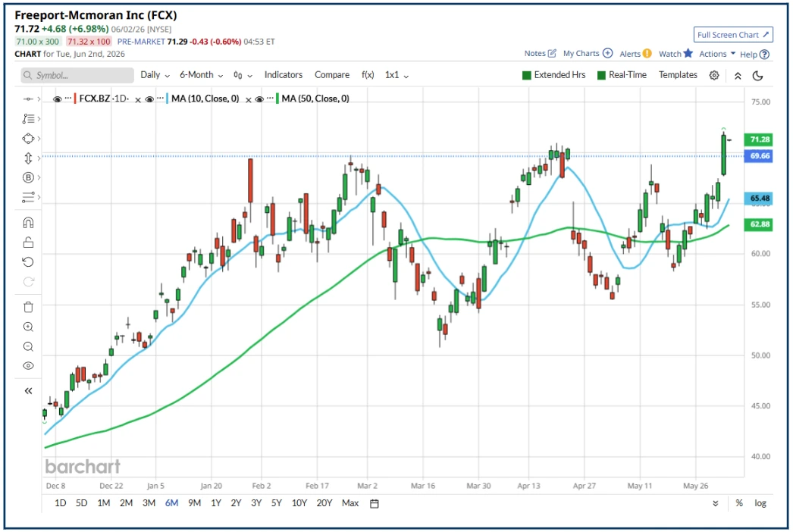The image size is (793, 532).
Task: Click the 71.28 last price label
Action: coord(758,139)
